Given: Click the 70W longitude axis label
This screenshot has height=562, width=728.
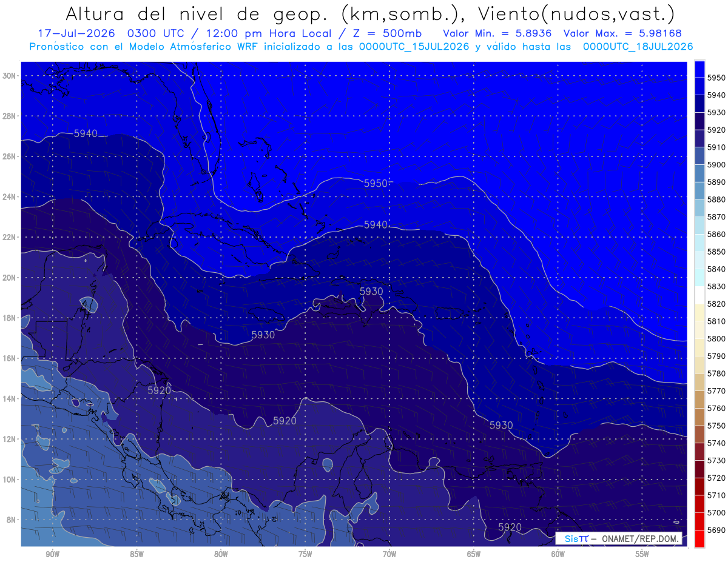Looking at the screenshot, I should pyautogui.click(x=389, y=554).
